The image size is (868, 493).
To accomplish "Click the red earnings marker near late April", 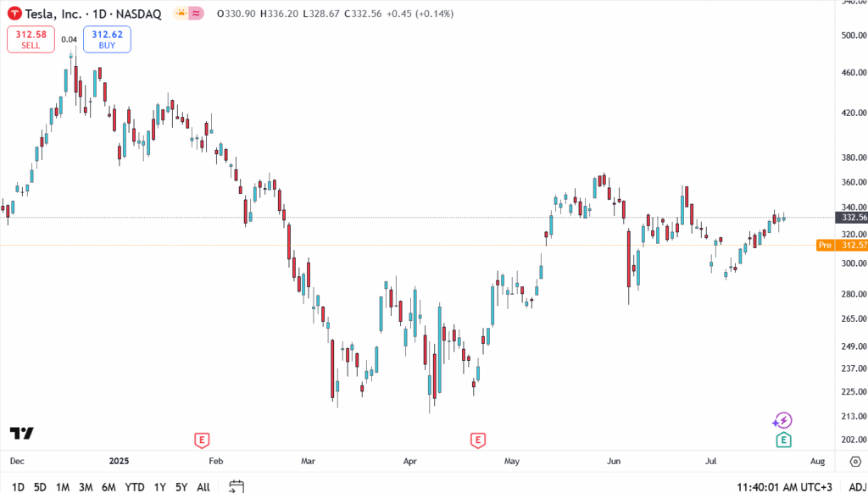I will (478, 440).
